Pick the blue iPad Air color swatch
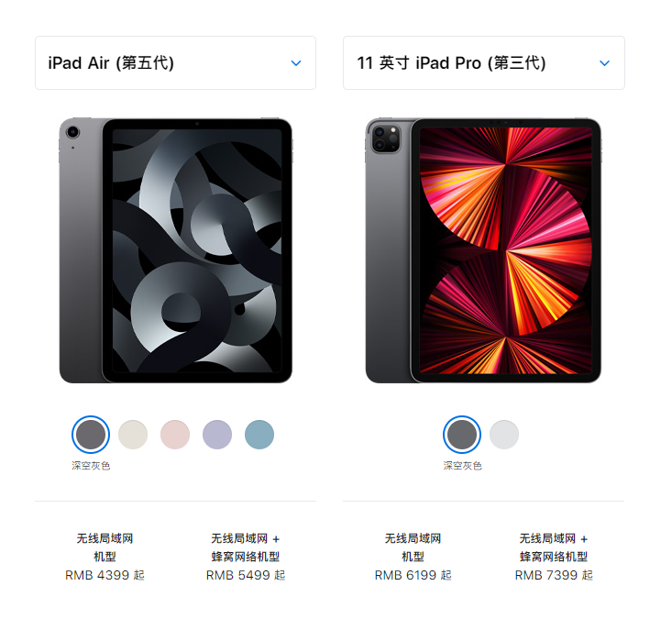672x630 pixels. (x=259, y=435)
